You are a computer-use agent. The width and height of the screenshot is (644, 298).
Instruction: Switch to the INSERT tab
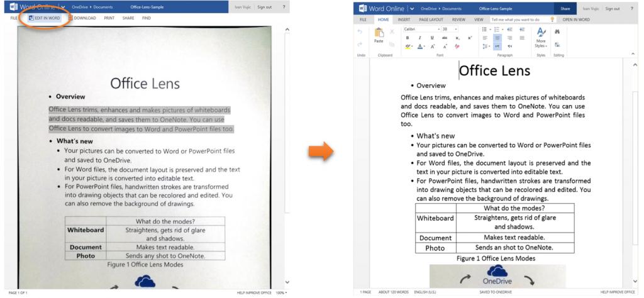[x=404, y=19]
